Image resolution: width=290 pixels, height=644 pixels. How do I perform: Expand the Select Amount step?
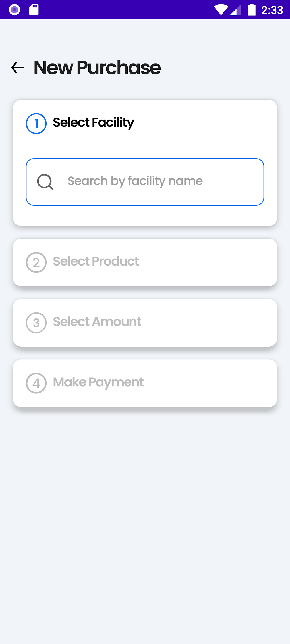tap(145, 323)
